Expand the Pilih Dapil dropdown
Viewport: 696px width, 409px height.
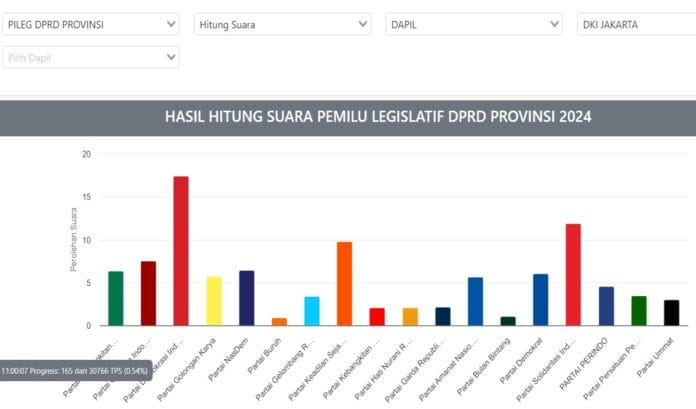91,57
